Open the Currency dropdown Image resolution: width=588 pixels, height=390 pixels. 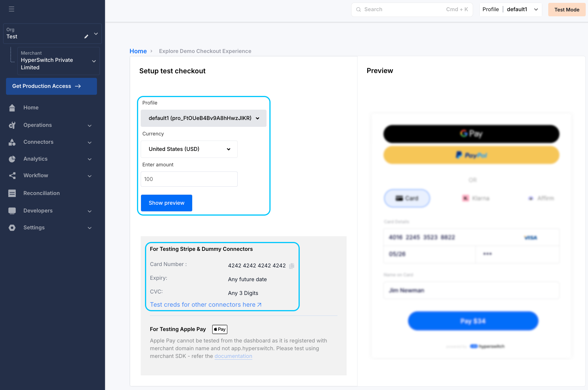coord(189,149)
